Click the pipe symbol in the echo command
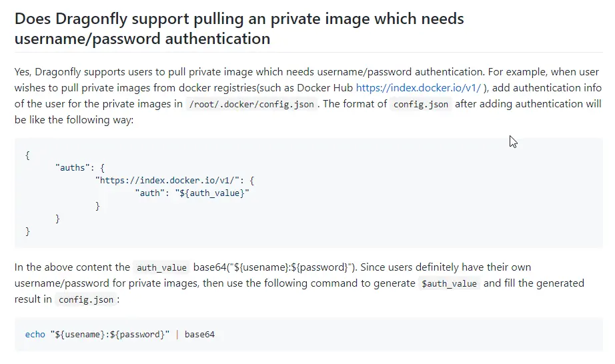 click(177, 334)
